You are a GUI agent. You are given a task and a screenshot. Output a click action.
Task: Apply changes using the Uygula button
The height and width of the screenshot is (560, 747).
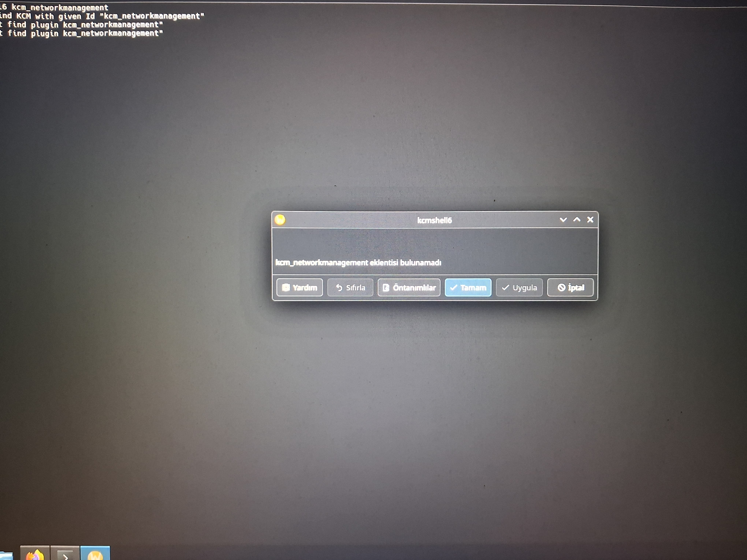(519, 288)
